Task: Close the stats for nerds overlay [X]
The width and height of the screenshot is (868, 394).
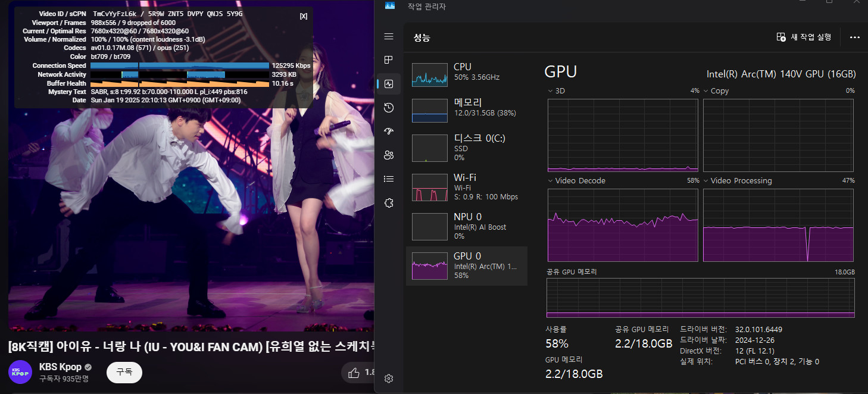Action: coord(304,16)
